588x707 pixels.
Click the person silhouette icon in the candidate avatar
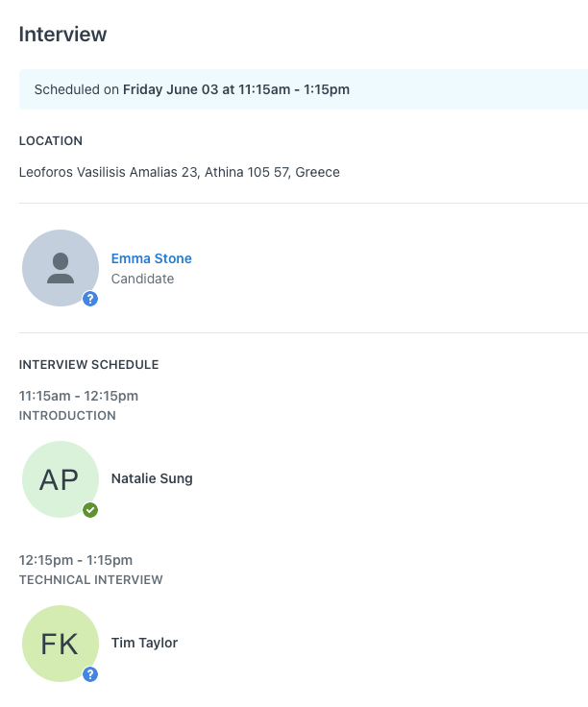[x=61, y=268]
